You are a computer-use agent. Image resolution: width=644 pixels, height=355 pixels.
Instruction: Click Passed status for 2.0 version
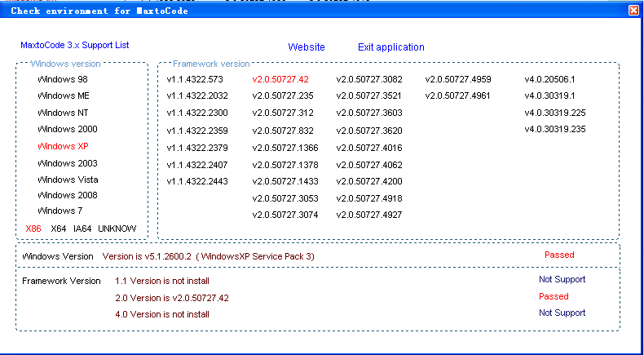tap(554, 296)
